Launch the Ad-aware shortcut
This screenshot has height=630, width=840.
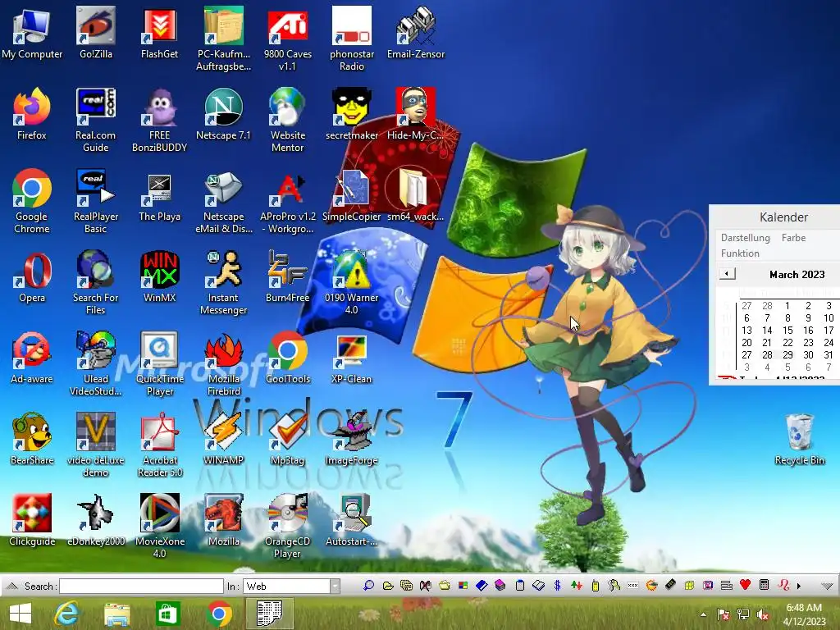click(32, 358)
